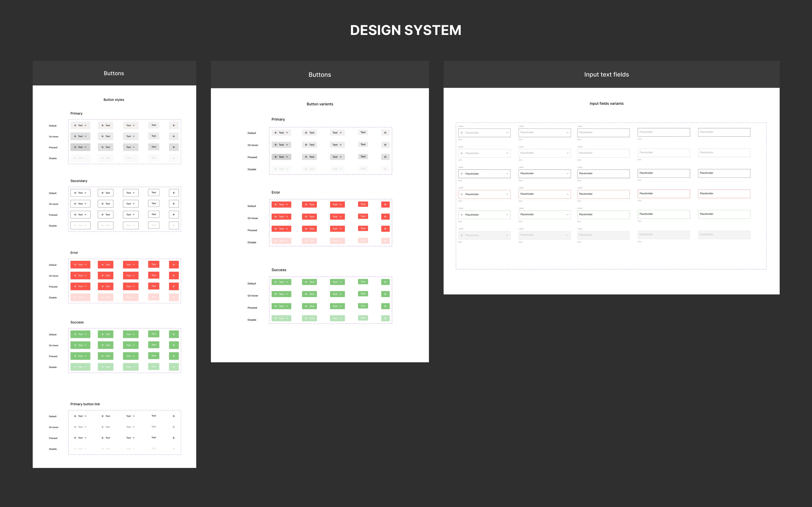
Task: Select the 'Input text fields' frame header
Action: point(606,74)
